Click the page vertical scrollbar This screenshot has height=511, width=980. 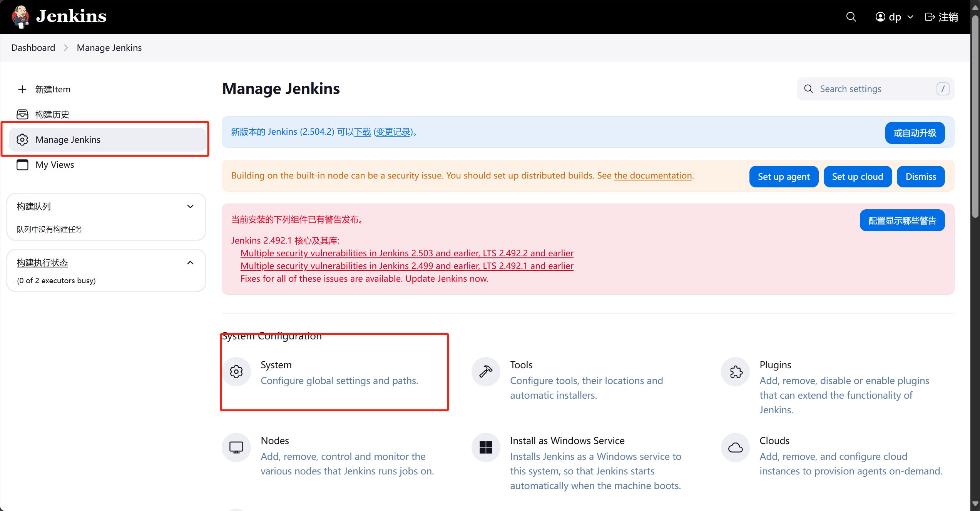975,115
